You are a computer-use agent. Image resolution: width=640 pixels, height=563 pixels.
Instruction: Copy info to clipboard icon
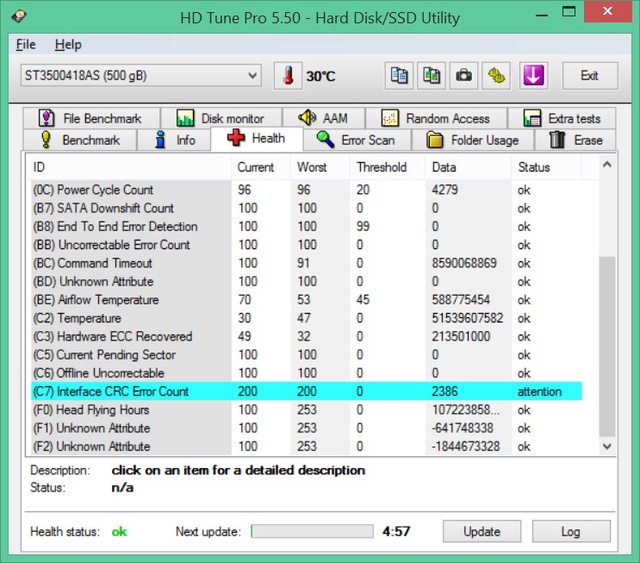click(399, 76)
